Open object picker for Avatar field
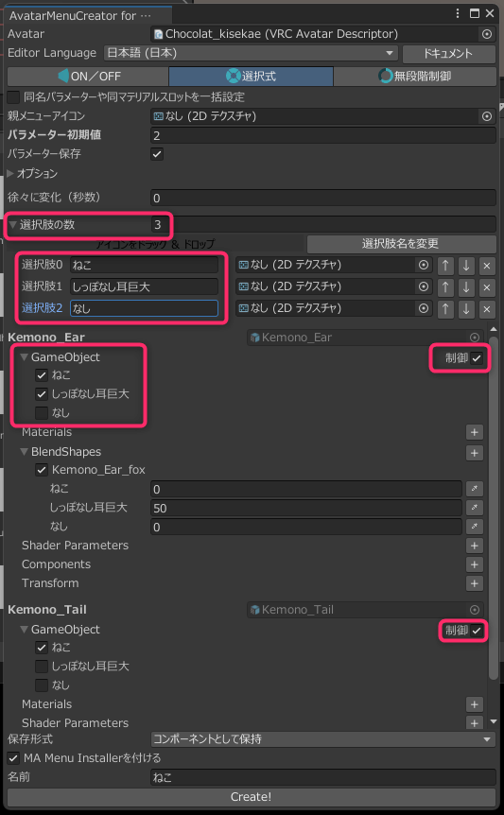This screenshot has height=815, width=504. tap(487, 34)
